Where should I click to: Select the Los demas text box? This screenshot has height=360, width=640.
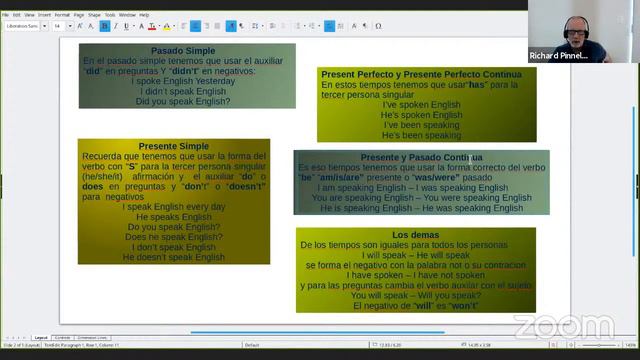coord(416,270)
